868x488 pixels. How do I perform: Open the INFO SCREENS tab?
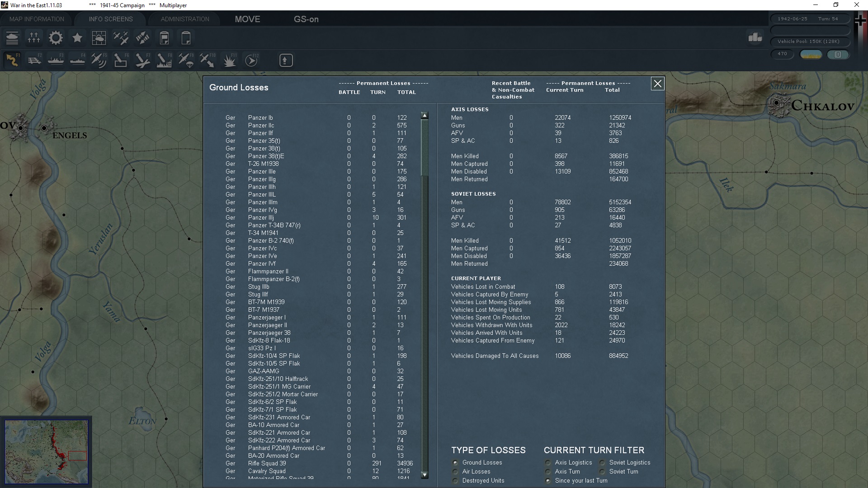[x=111, y=19]
